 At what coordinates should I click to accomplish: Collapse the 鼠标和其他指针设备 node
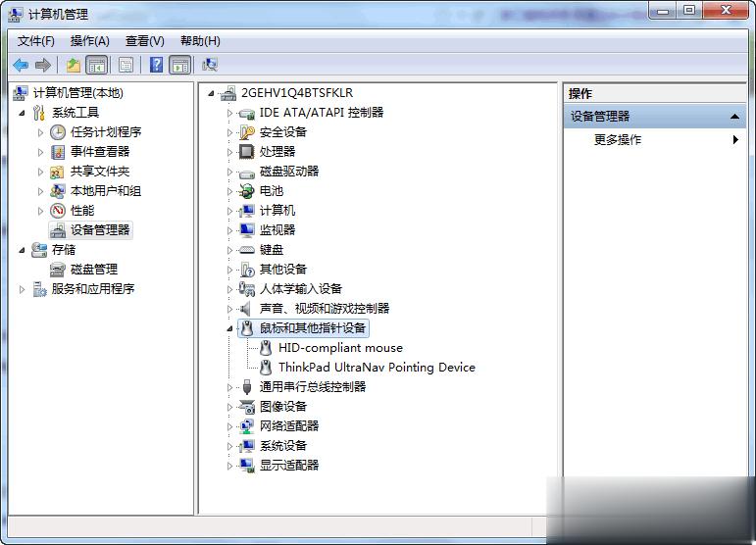click(x=230, y=328)
